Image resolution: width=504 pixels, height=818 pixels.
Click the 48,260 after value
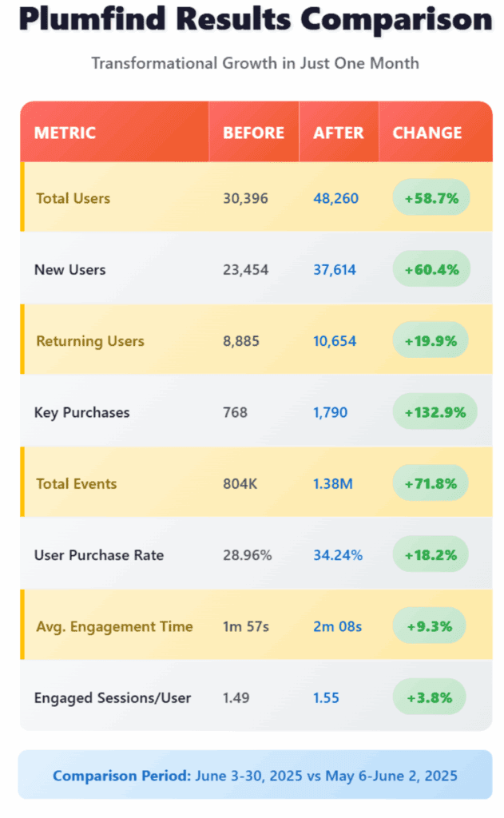tap(335, 198)
